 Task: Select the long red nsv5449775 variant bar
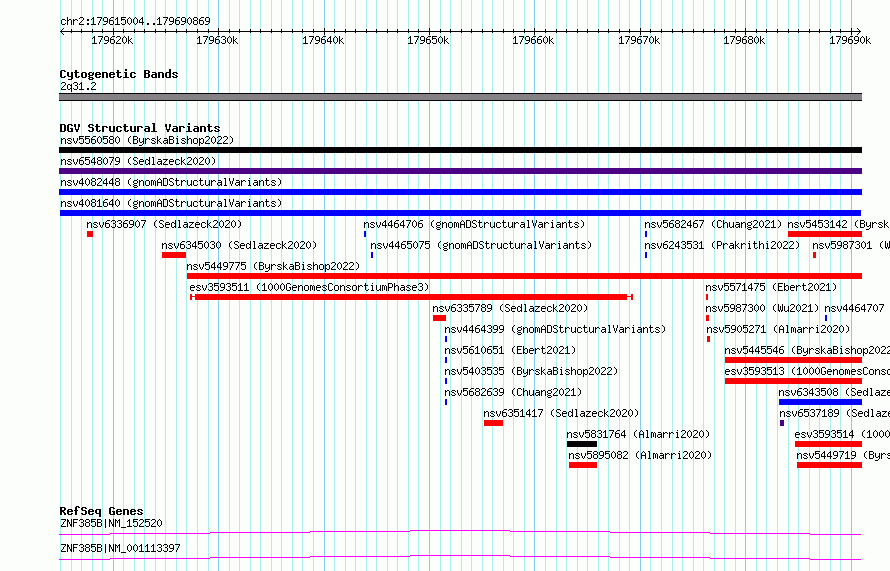click(x=524, y=276)
